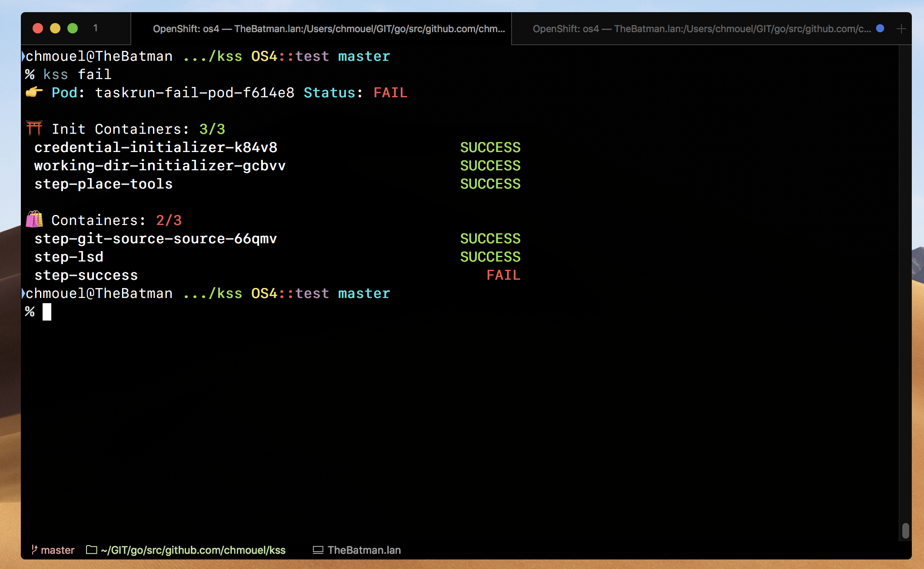Viewport: 924px width, 569px height.
Task: Click the pointing hand emoji beside Pod
Action: pyautogui.click(x=34, y=92)
